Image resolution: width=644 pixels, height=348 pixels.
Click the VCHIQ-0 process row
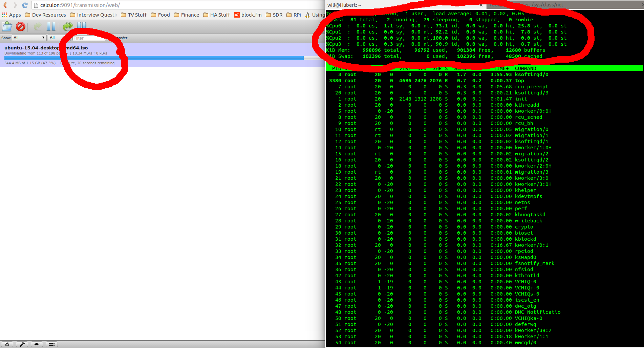[x=484, y=282]
